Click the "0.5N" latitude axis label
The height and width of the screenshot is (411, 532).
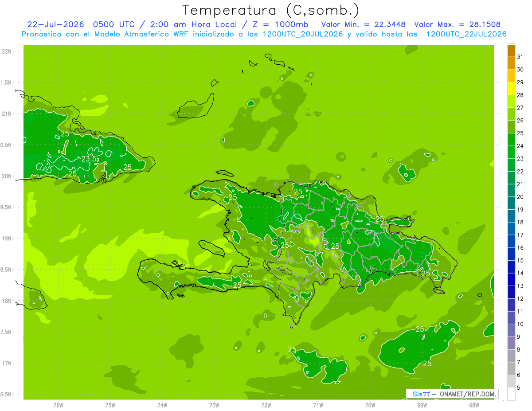point(7,145)
